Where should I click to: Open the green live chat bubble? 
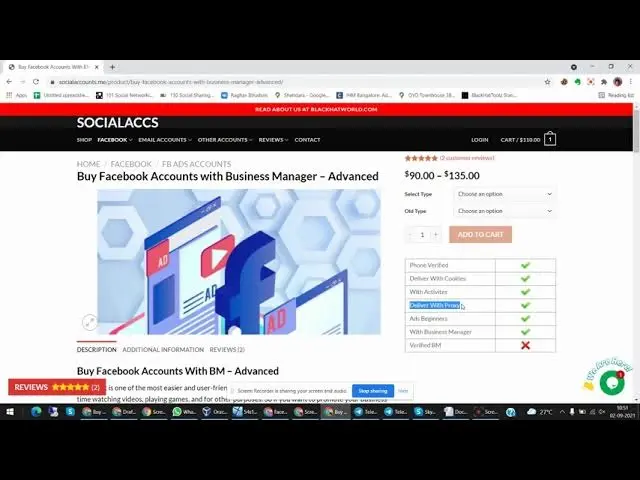point(611,382)
